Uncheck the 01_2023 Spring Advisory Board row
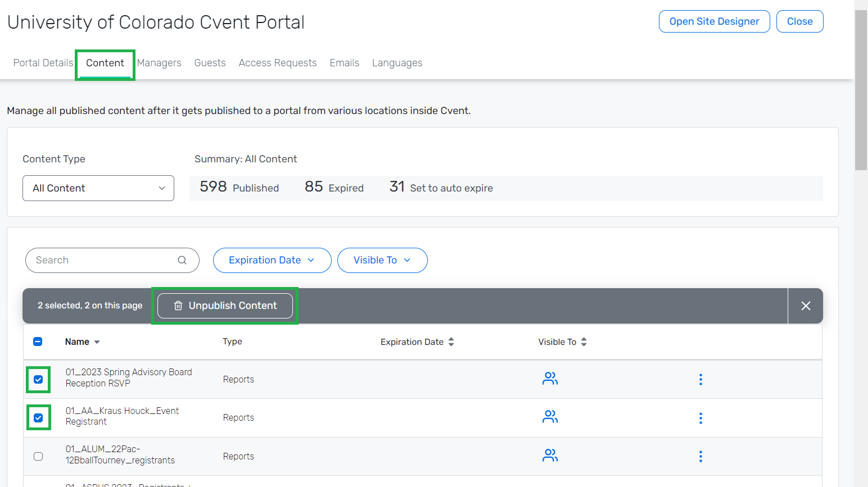This screenshot has width=868, height=487. [x=38, y=379]
